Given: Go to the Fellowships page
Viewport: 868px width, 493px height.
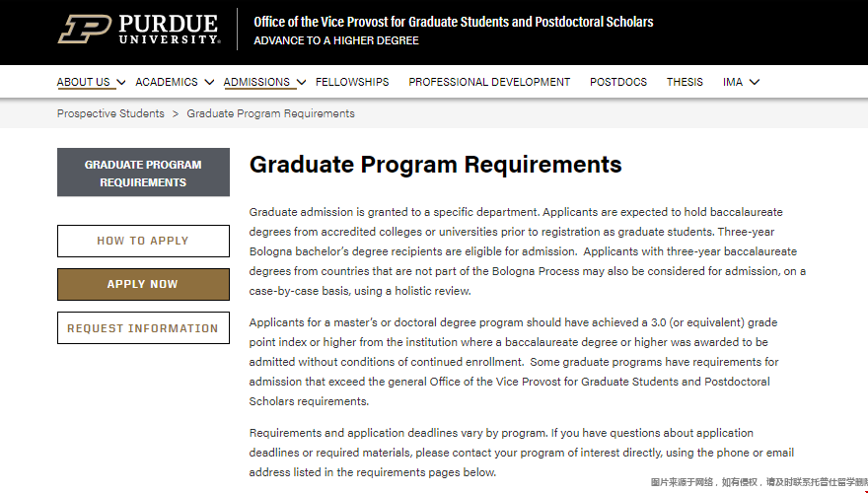Looking at the screenshot, I should [x=352, y=82].
